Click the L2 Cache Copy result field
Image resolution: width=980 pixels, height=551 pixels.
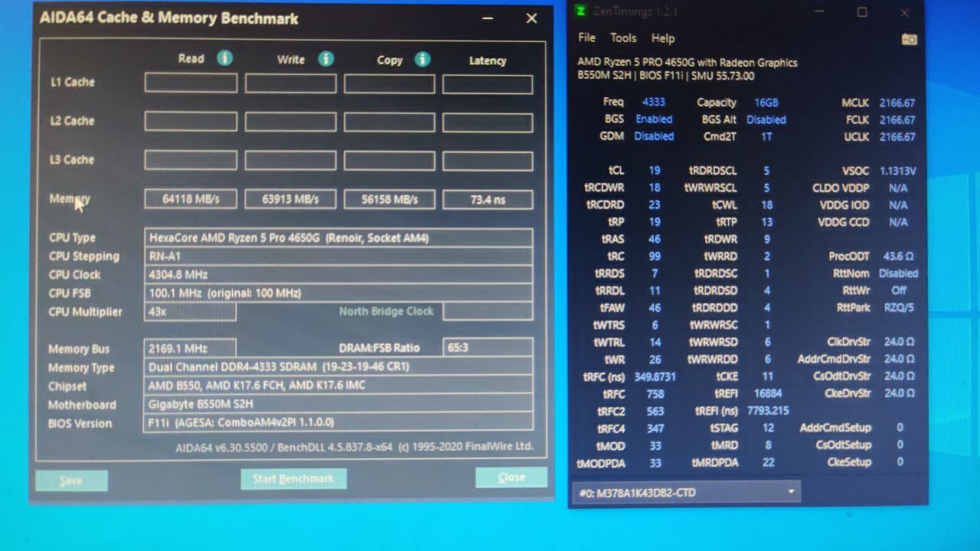pos(389,122)
